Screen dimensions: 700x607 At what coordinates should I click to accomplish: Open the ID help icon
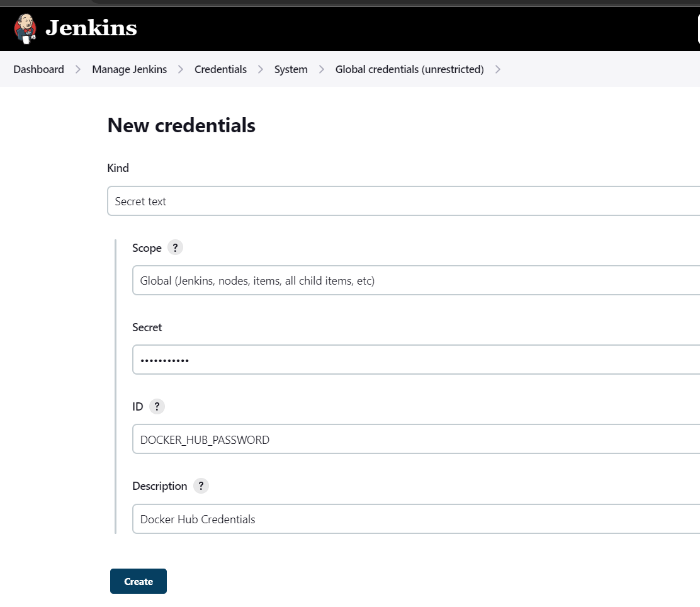(157, 406)
